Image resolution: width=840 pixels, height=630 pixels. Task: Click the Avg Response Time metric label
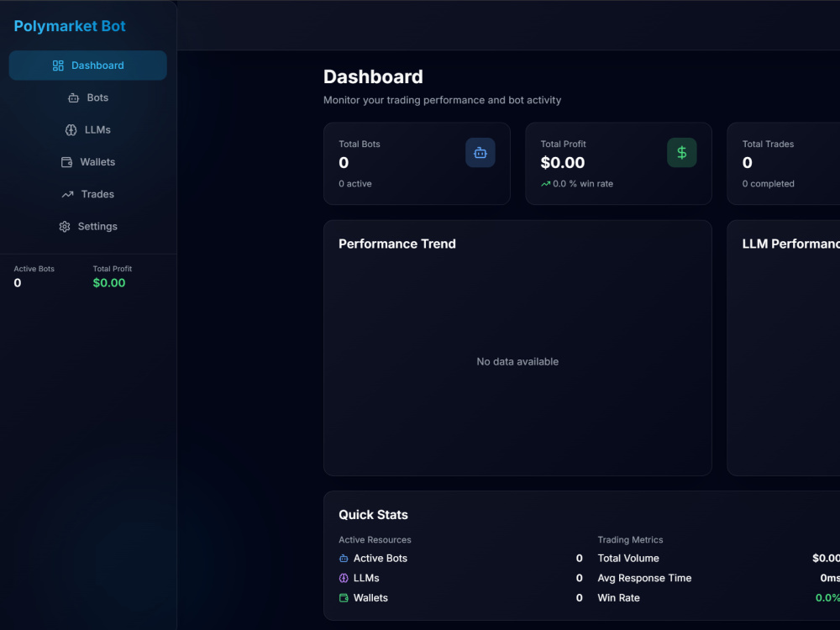(644, 578)
